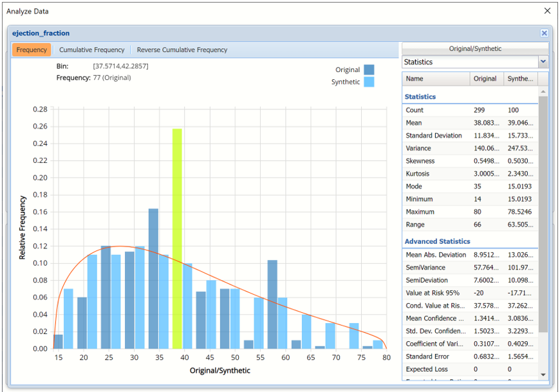Screen dimensions: 560x392
Task: Click the light blue Synthetic legend swatch
Action: (x=369, y=82)
